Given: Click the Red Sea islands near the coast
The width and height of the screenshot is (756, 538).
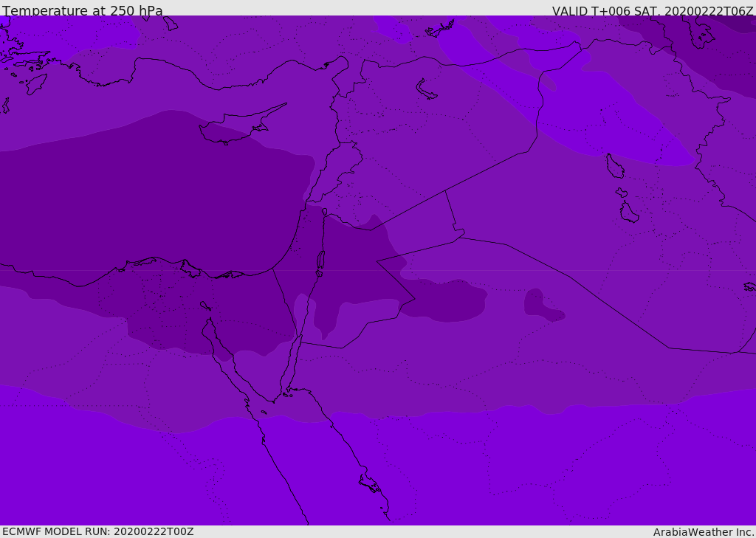Looking at the screenshot, I should coord(371,484).
